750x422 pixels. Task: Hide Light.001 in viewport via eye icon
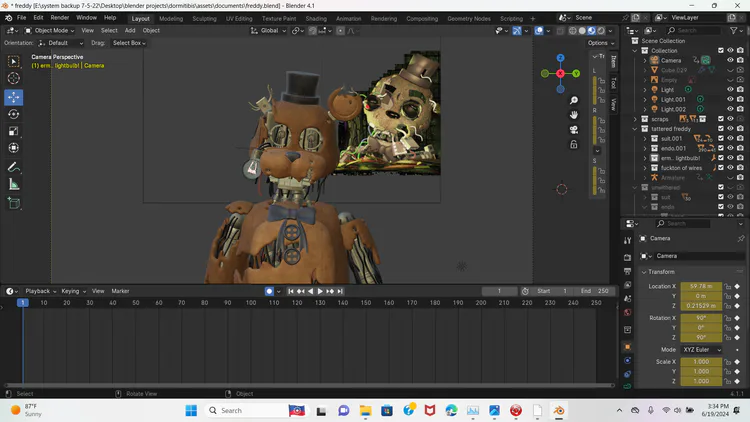730,100
